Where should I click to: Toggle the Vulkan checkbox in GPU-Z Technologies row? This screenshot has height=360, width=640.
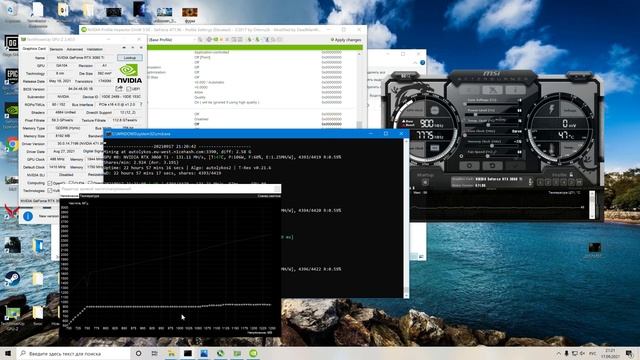tap(50, 191)
